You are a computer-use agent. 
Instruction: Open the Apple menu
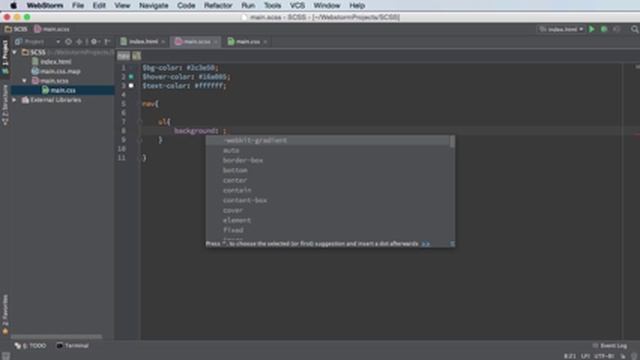tap(13, 5)
